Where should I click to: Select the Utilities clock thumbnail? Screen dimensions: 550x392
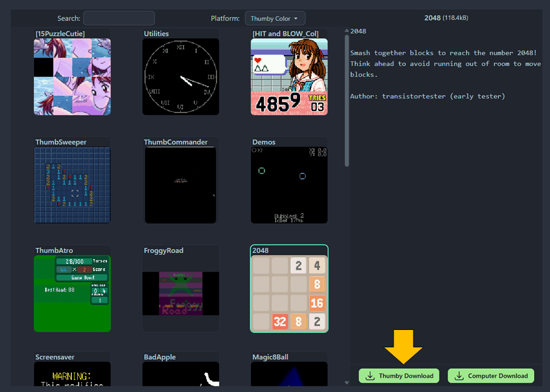pyautogui.click(x=181, y=77)
